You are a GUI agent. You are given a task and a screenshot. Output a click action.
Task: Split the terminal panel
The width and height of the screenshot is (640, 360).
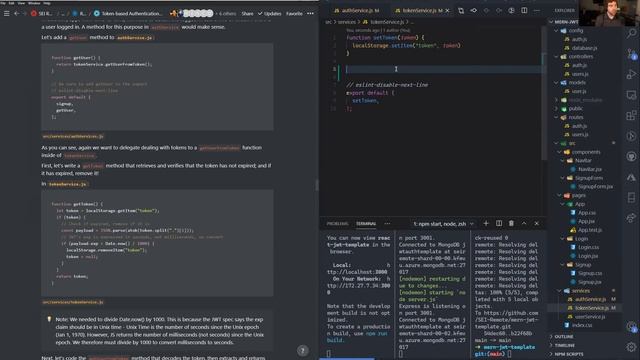(x=499, y=224)
